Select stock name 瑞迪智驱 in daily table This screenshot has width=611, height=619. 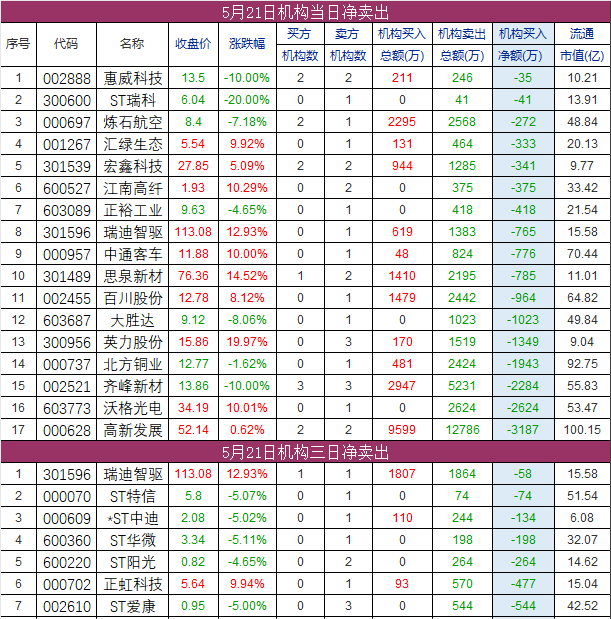(x=133, y=232)
